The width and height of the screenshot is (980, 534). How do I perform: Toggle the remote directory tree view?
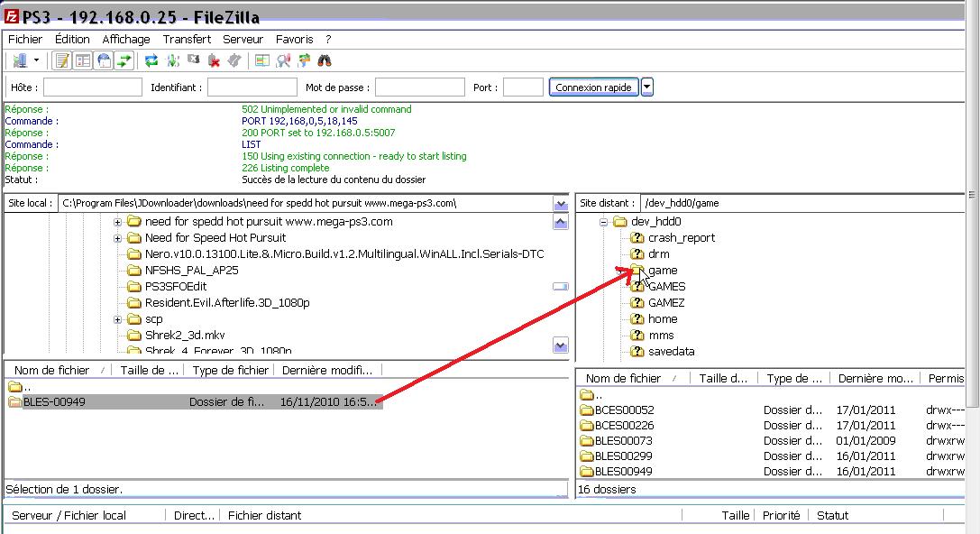pyautogui.click(x=104, y=60)
